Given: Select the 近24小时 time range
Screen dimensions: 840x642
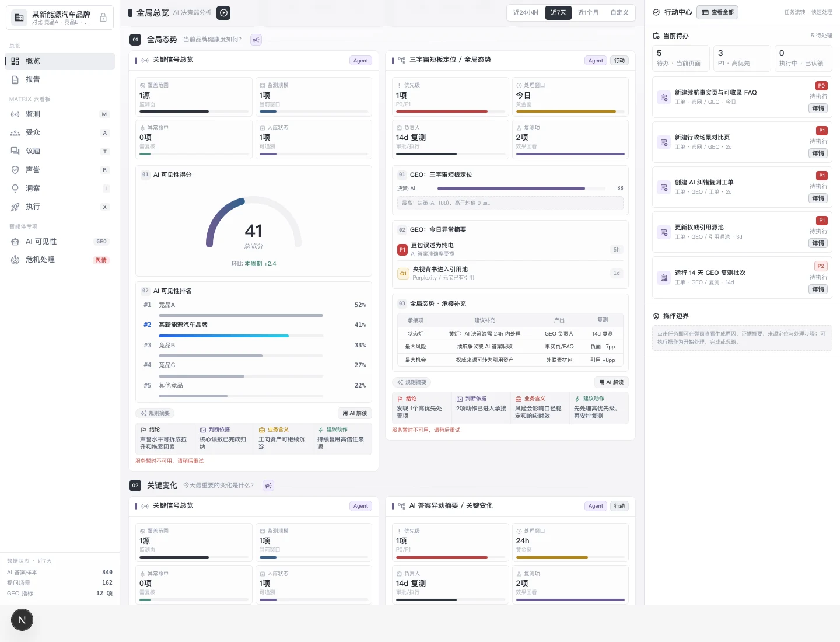Looking at the screenshot, I should [526, 12].
